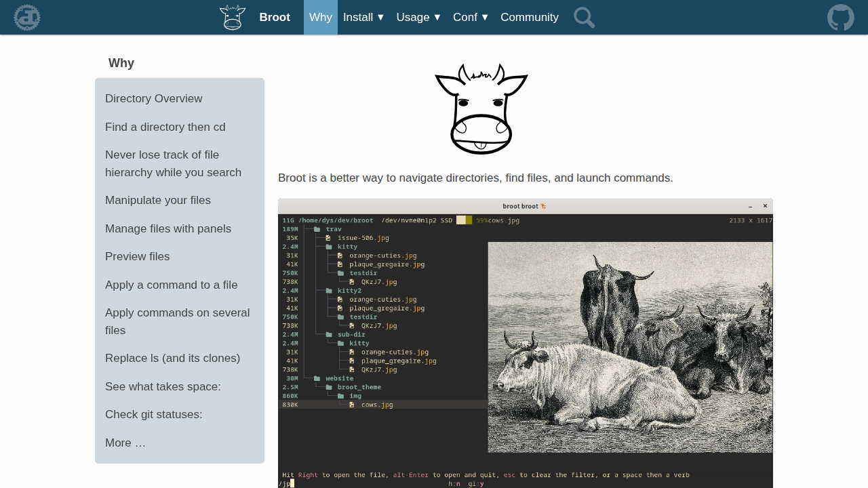Image resolution: width=868 pixels, height=488 pixels.
Task: Open Find a directory then cd
Action: [165, 127]
